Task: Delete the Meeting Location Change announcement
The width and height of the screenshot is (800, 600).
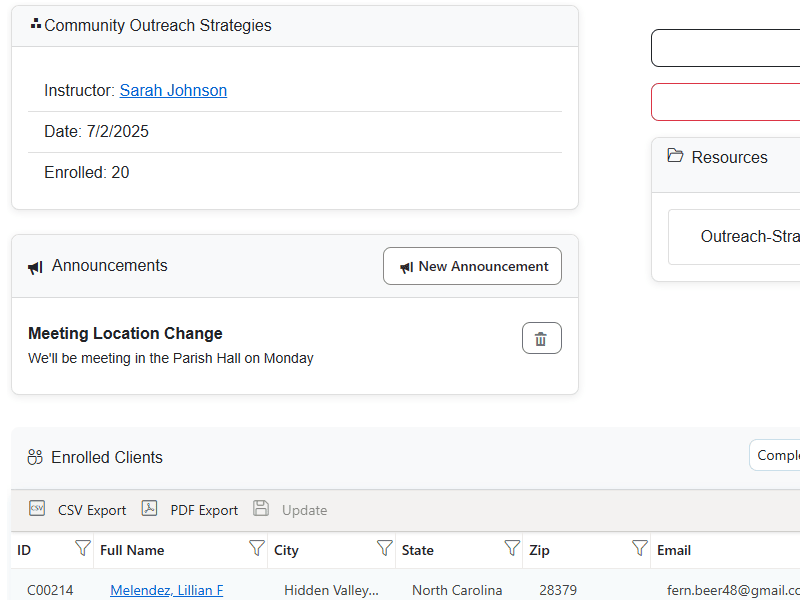Action: (x=541, y=339)
